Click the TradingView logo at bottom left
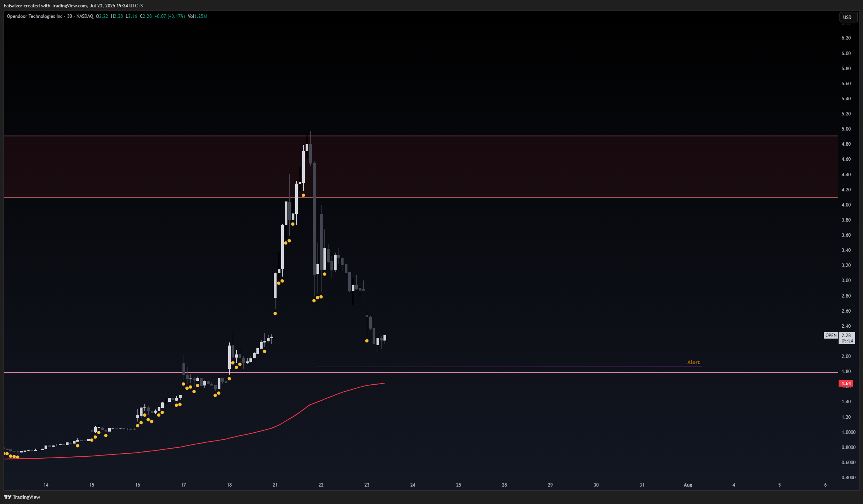 click(22, 497)
